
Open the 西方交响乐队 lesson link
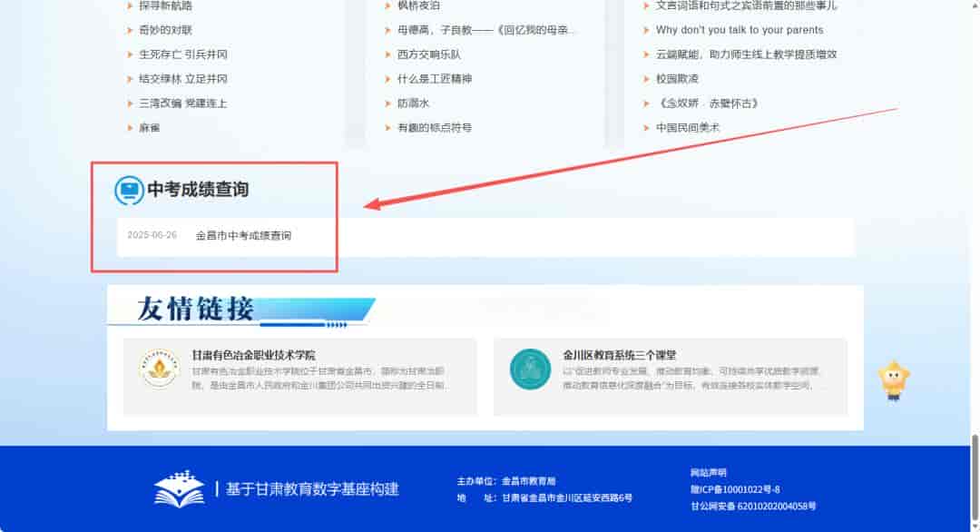click(429, 54)
